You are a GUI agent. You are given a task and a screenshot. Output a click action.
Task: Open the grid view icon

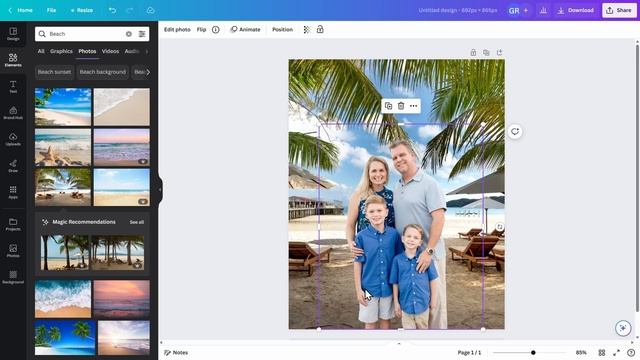(602, 353)
